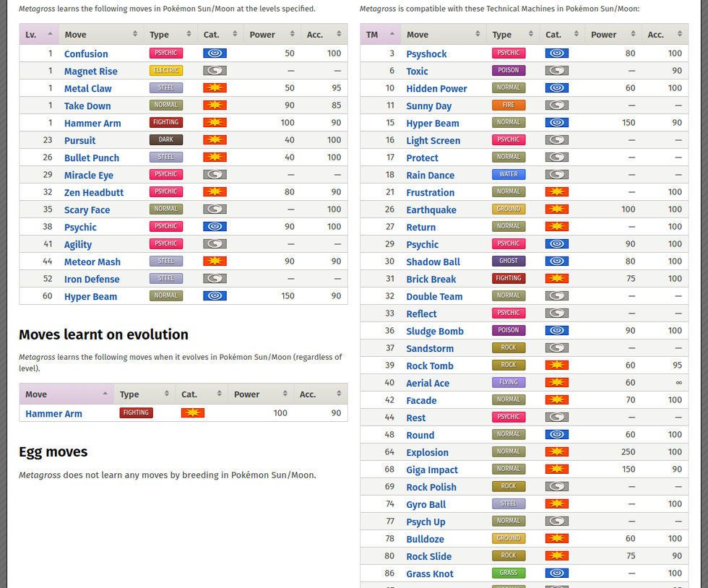Click the status category icon for Magnet Rise
Image resolution: width=708 pixels, height=588 pixels.
click(x=215, y=71)
